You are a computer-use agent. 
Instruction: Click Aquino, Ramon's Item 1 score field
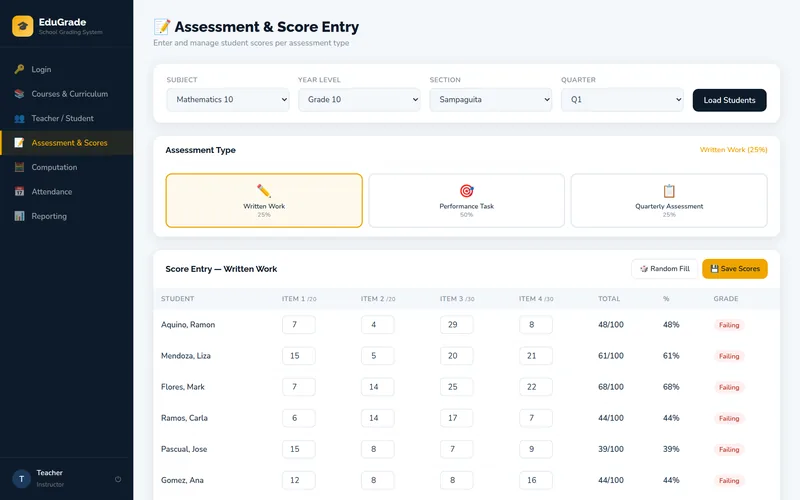[x=298, y=324]
